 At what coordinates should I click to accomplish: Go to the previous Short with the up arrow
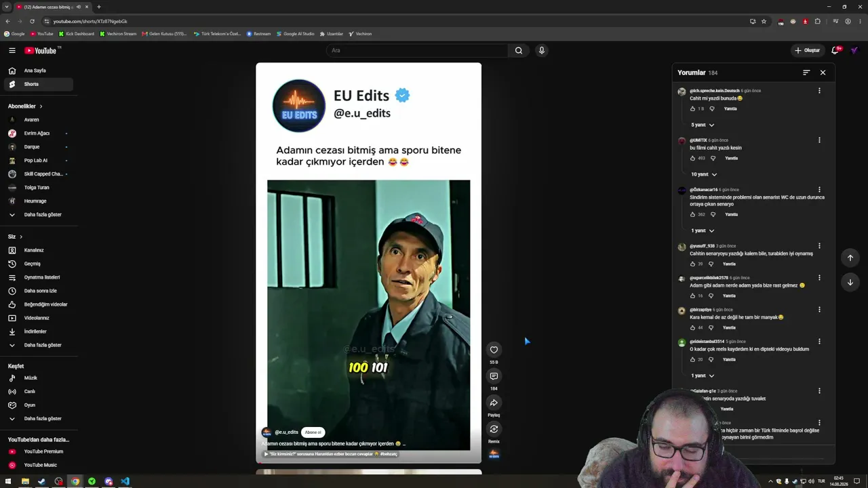pos(850,258)
